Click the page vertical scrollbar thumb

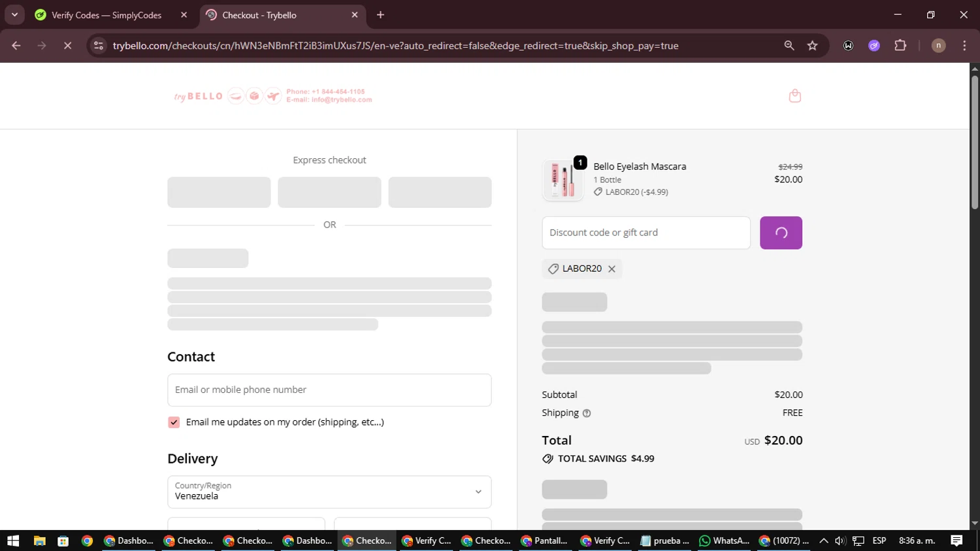975,142
